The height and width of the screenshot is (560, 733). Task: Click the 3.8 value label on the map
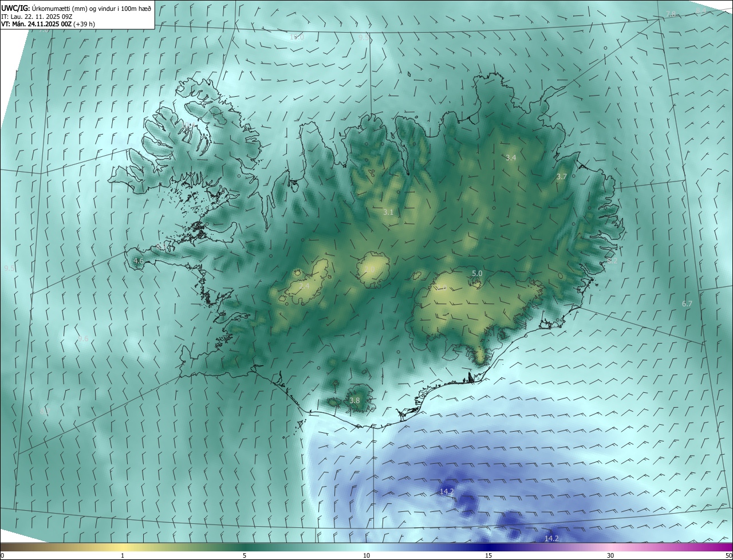click(x=354, y=401)
